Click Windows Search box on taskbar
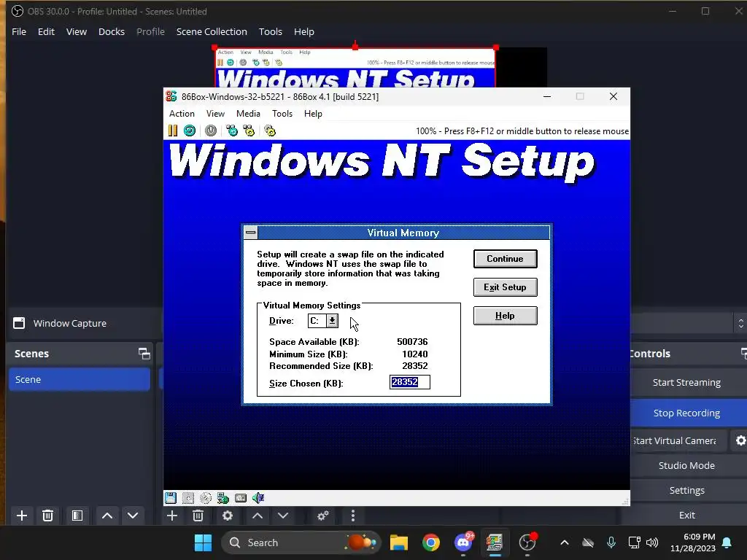Screen dimensions: 747x560 (x=301, y=542)
